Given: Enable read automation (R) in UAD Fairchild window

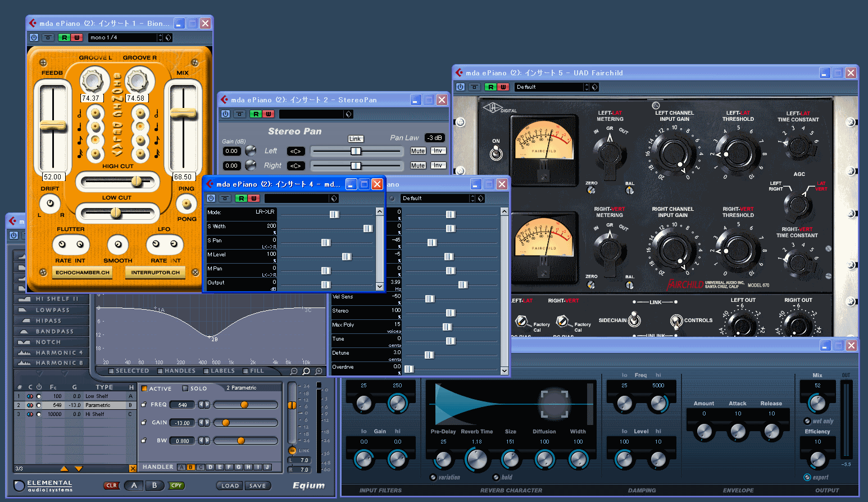Looking at the screenshot, I should pyautogui.click(x=490, y=87).
